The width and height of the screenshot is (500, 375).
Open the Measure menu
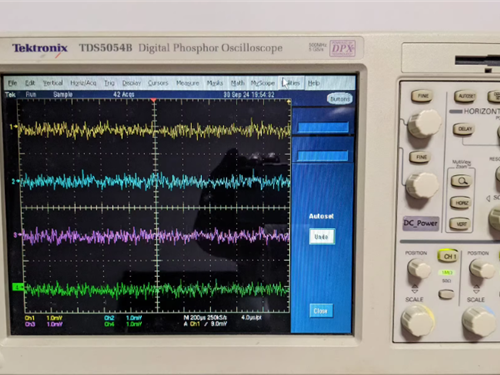tap(188, 83)
